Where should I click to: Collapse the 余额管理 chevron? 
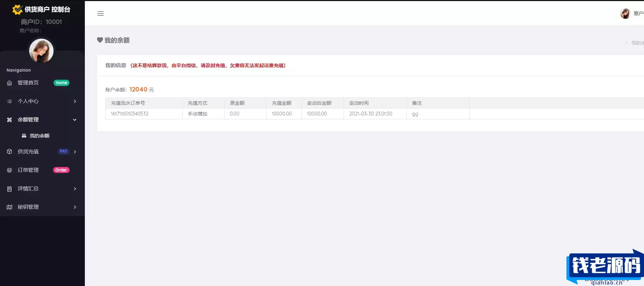pyautogui.click(x=75, y=120)
